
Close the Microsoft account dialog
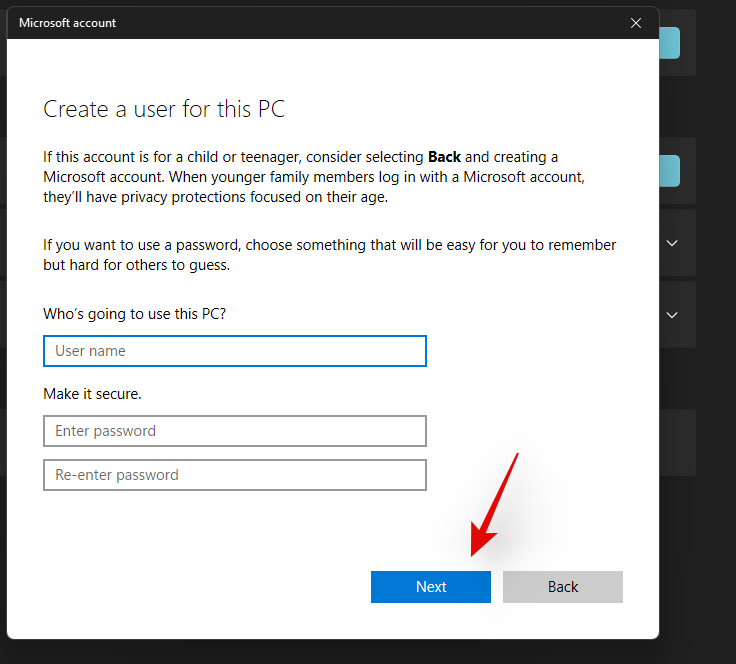(x=636, y=22)
